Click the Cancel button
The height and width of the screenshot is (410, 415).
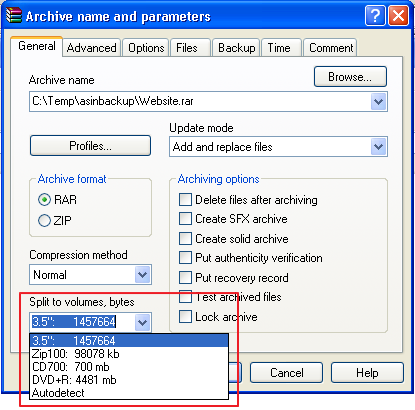coord(287,373)
